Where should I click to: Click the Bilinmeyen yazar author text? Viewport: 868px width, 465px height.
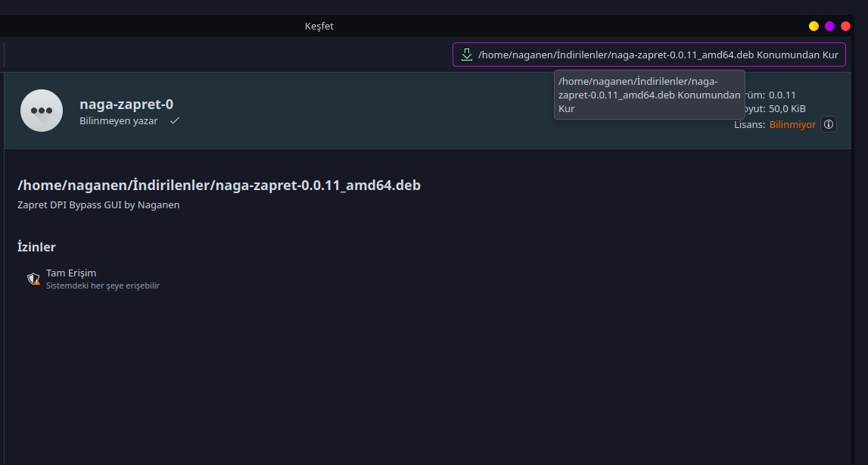(x=119, y=121)
